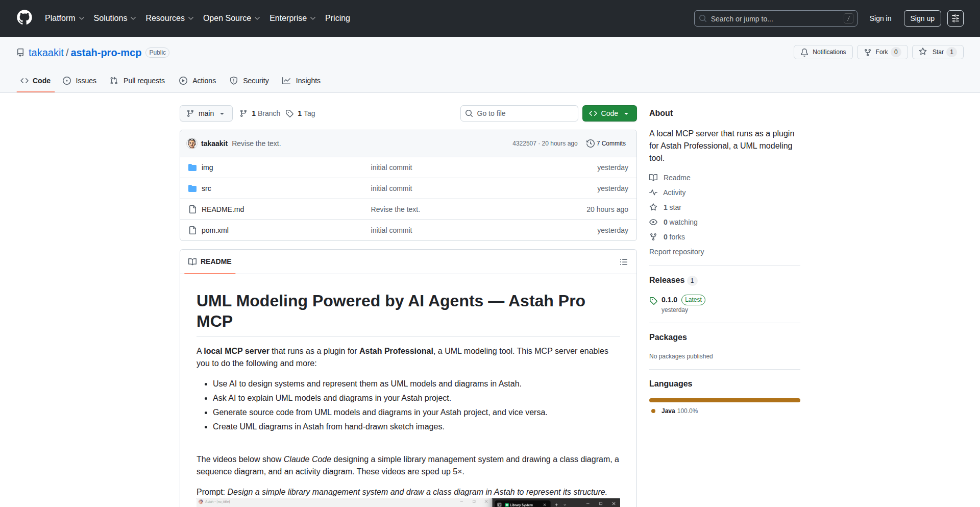The width and height of the screenshot is (980, 507).
Task: Click the src folder icon
Action: click(192, 188)
